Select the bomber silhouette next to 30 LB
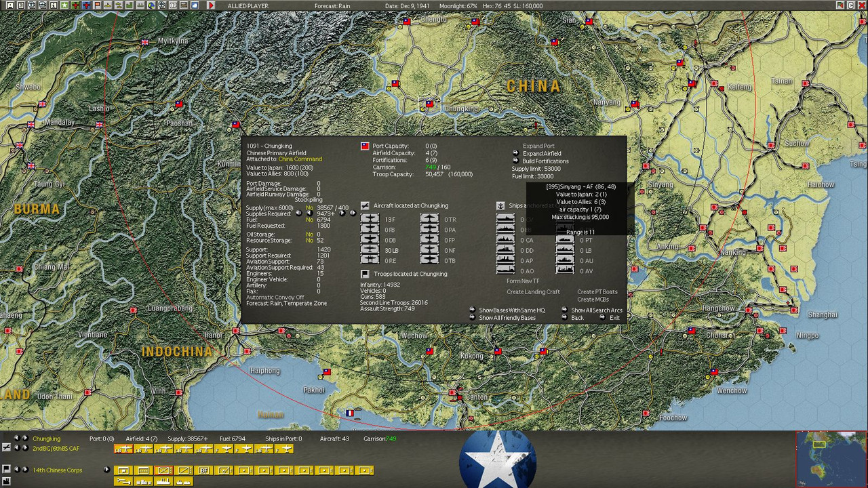Viewport: 868px width, 488px height. point(370,249)
